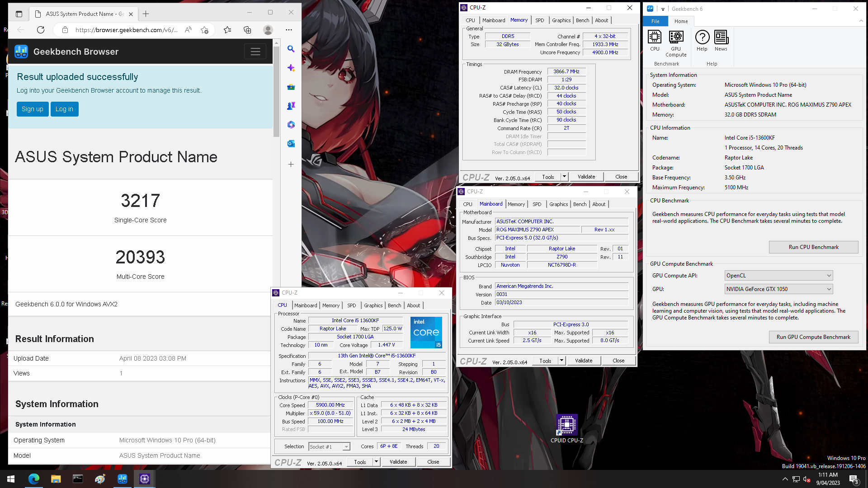Open the Help icon in Geekbench ribbon
Screen dimensions: 868x488
point(702,41)
